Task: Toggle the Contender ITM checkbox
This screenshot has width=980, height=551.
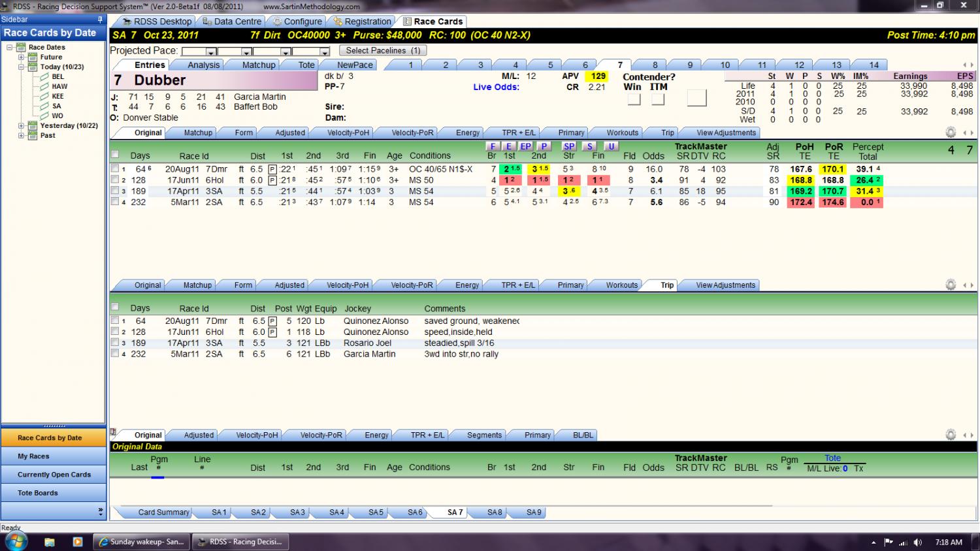Action: (658, 99)
